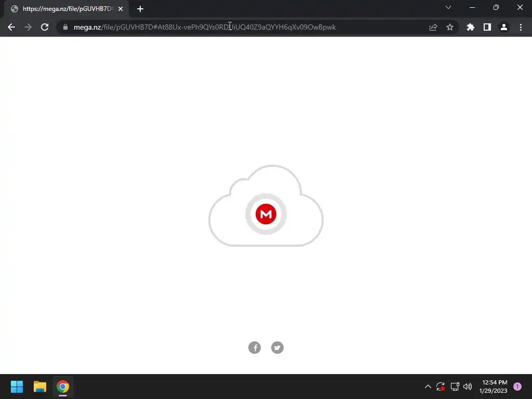Close the mega.nz tab
532x399 pixels.
(x=121, y=9)
